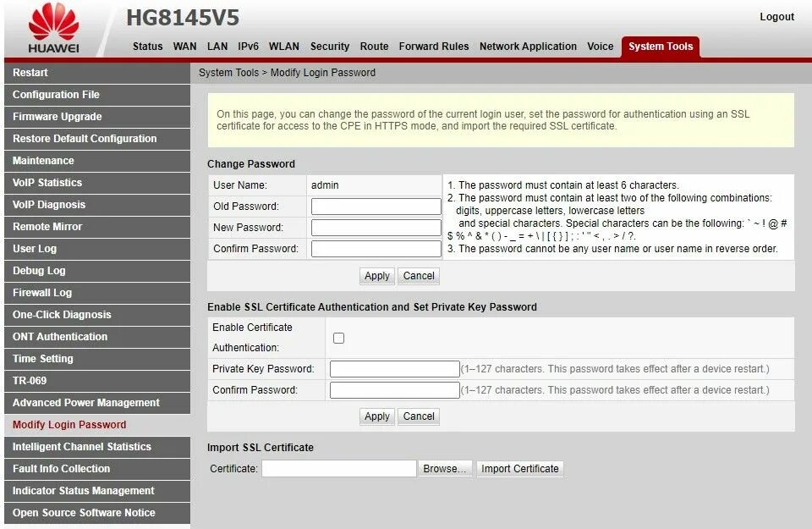The image size is (812, 529).
Task: Switch to the Voice tab
Action: [x=601, y=46]
